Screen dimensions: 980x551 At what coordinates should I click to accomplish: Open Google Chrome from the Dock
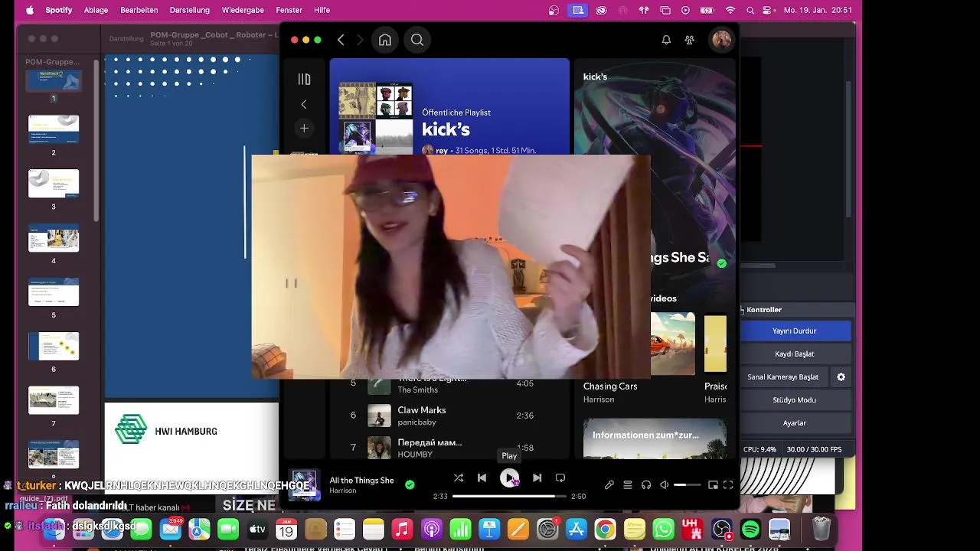coord(605,529)
